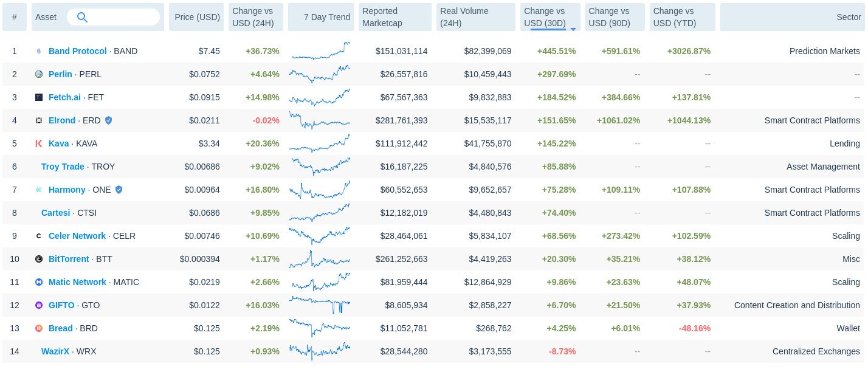The width and height of the screenshot is (868, 372).
Task: Click the Perlin coin logo icon
Action: (39, 74)
